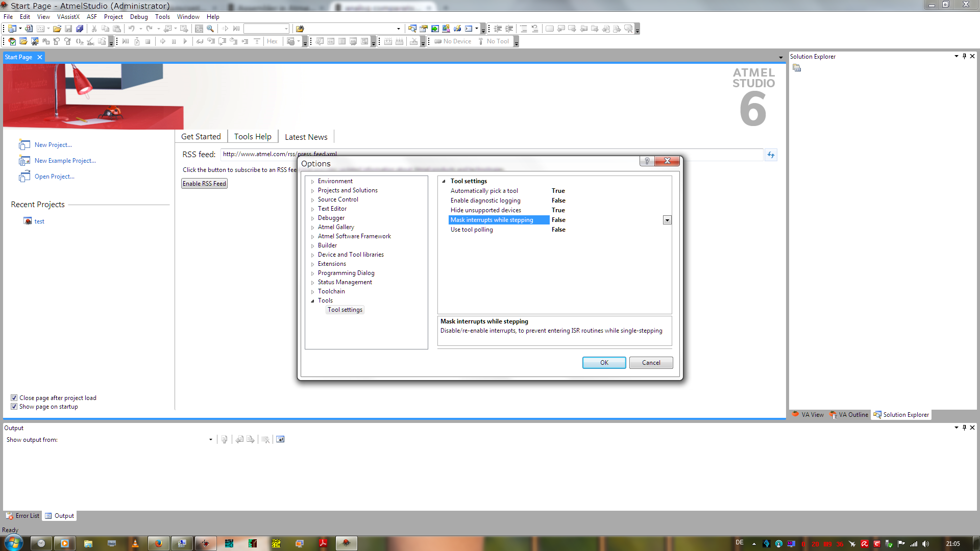Click the No Tool selector in the toolbar
This screenshot has width=980, height=551.
click(x=494, y=41)
